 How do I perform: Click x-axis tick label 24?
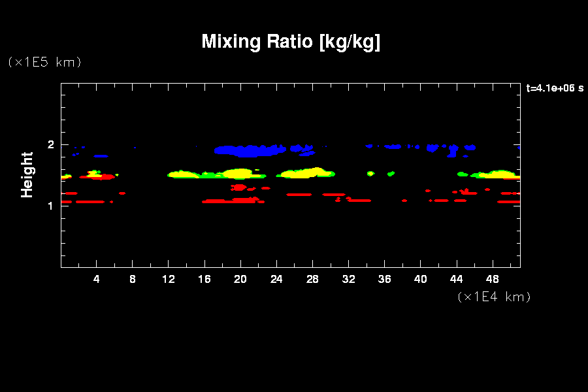coord(276,280)
